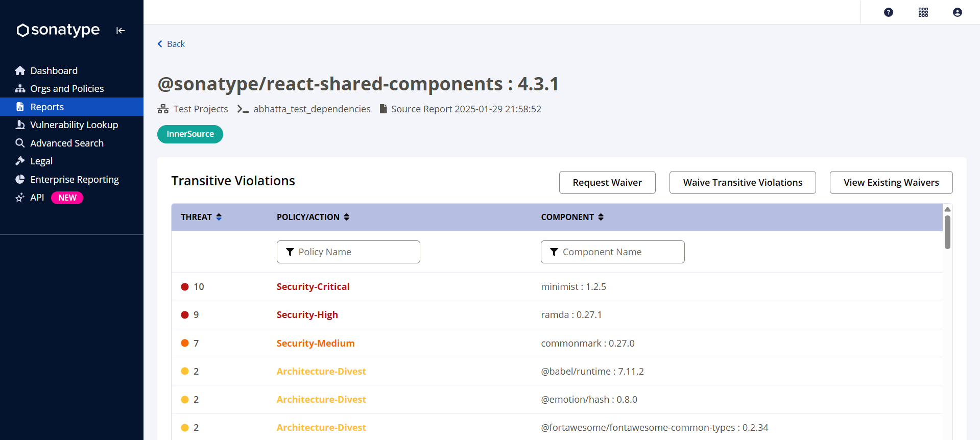Click Waive Transitive Violations button
This screenshot has height=440, width=980.
pos(743,182)
